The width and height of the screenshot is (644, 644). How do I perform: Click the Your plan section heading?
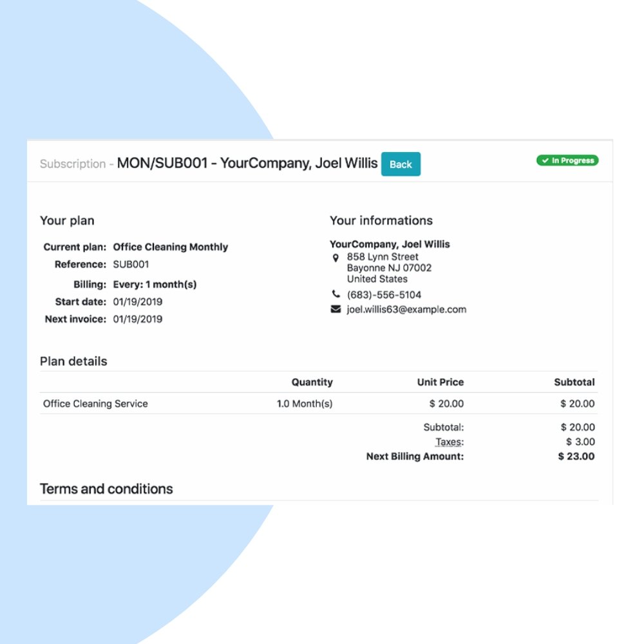[67, 220]
